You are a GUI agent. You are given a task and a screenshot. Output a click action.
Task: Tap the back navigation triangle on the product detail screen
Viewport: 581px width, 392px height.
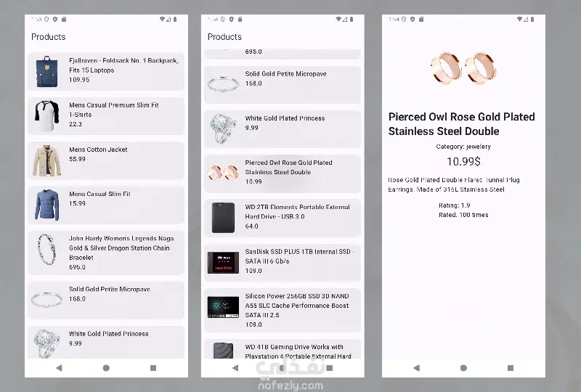click(416, 368)
